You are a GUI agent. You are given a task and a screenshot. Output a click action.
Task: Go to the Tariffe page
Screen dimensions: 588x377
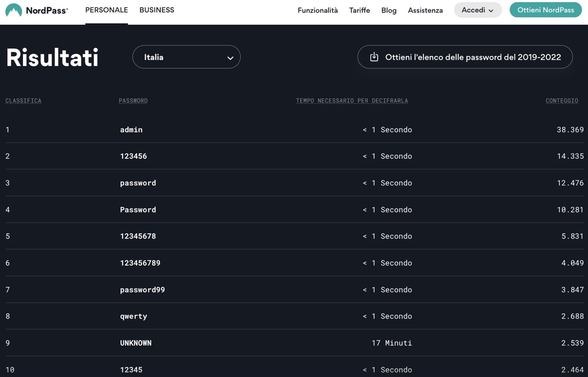coord(359,10)
